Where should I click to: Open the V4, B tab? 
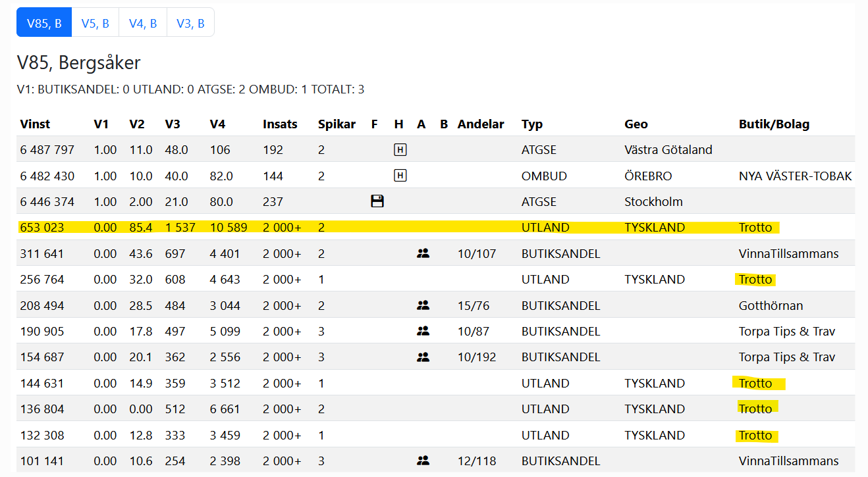tap(143, 23)
